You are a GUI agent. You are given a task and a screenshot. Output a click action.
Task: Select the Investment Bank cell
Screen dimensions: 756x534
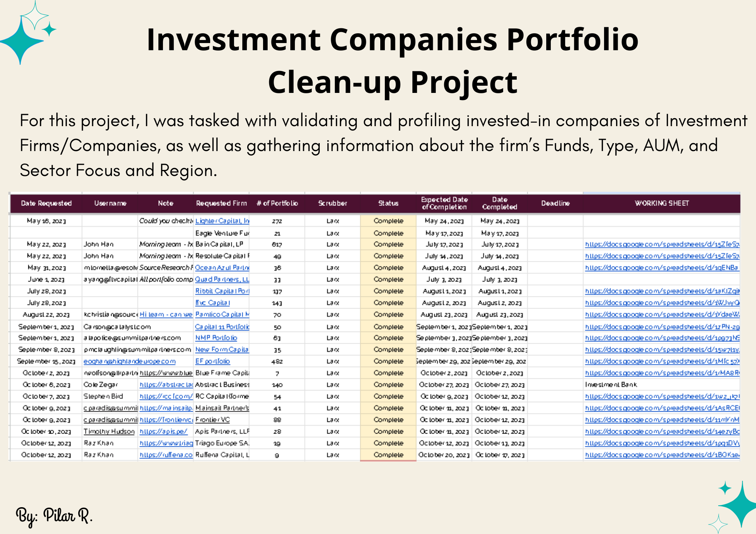[x=611, y=385]
